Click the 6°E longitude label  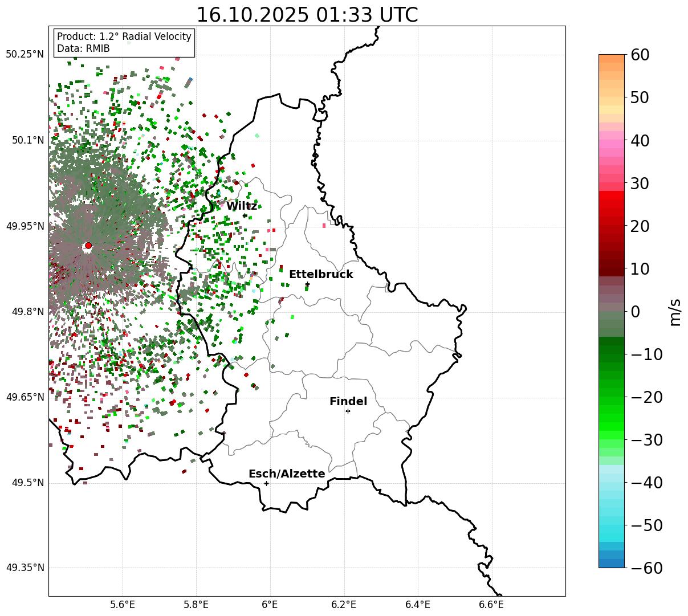coord(270,604)
